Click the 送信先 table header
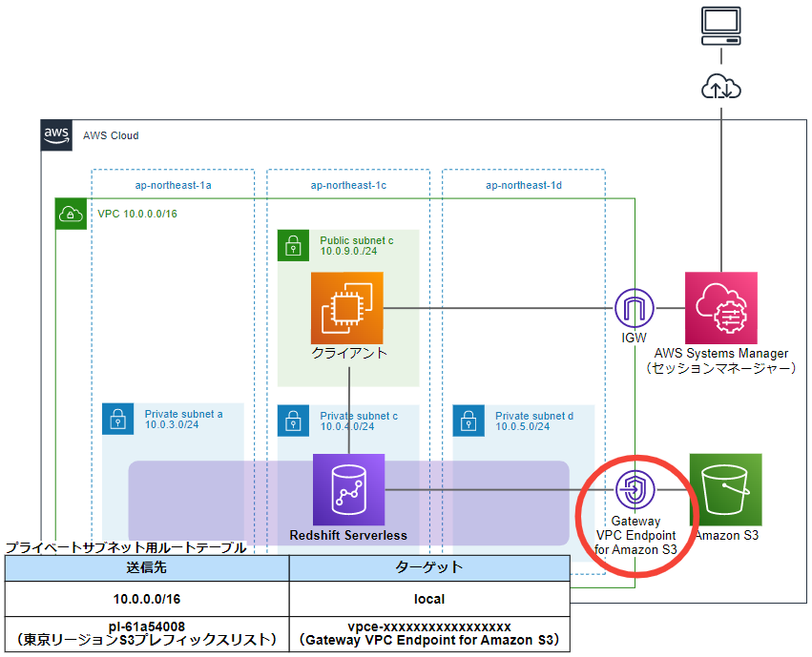Image resolution: width=812 pixels, height=657 pixels. (x=147, y=567)
